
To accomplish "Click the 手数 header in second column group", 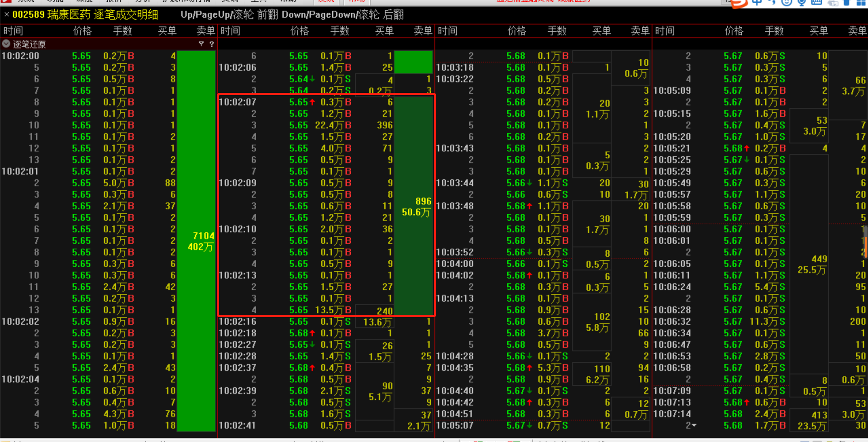I will tap(339, 31).
